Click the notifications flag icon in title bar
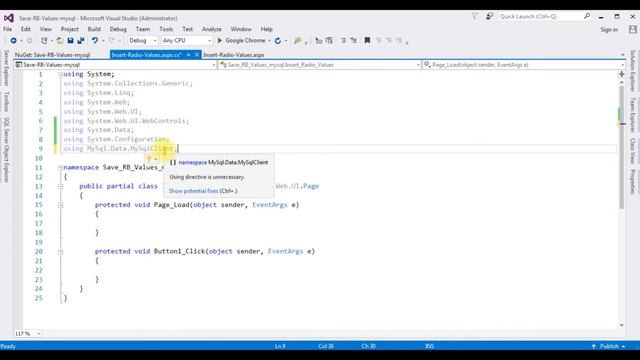640x360 pixels. 474,16
